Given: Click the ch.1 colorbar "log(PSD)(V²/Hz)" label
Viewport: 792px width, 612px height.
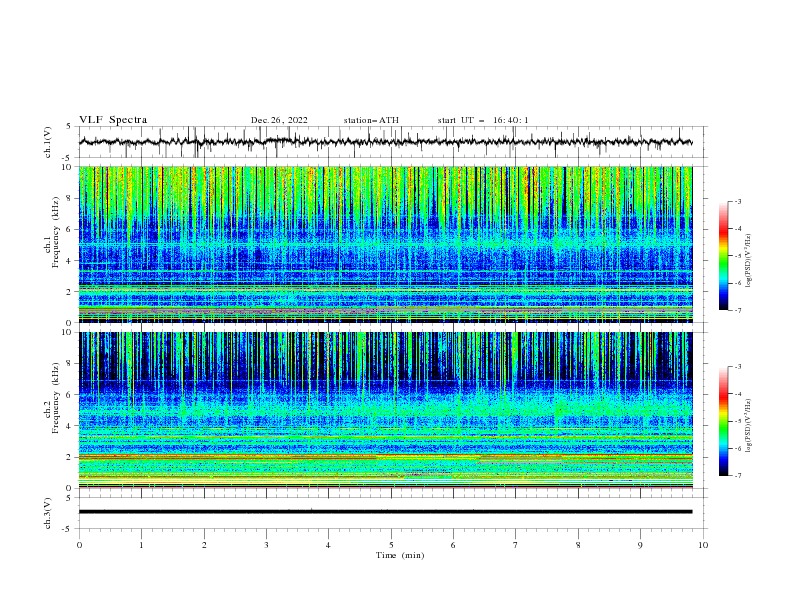Looking at the screenshot, I should pos(748,261).
